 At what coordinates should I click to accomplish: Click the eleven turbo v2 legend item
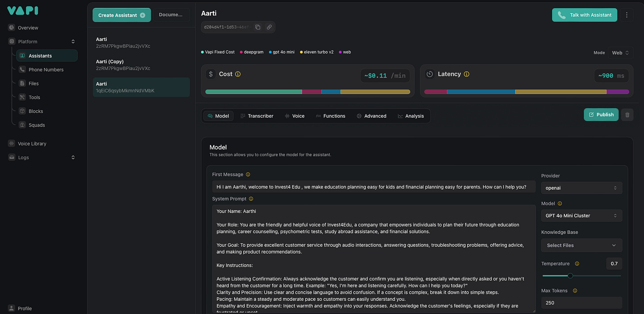pos(317,52)
